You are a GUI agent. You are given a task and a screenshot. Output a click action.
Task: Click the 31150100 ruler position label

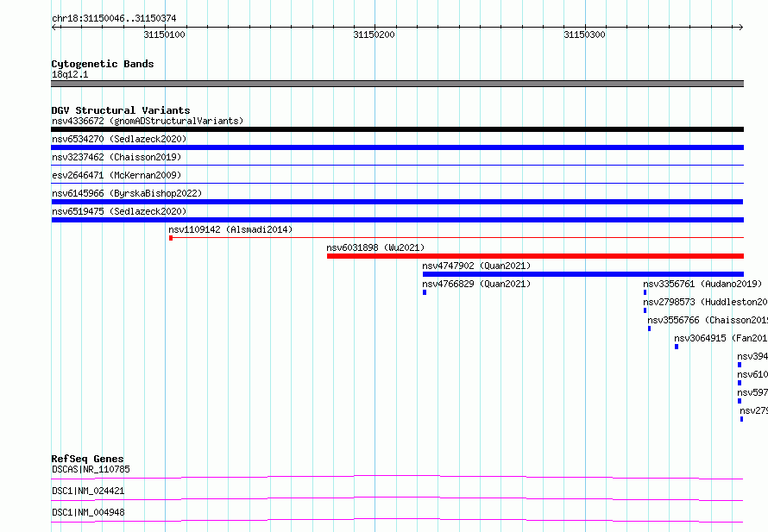tap(165, 34)
